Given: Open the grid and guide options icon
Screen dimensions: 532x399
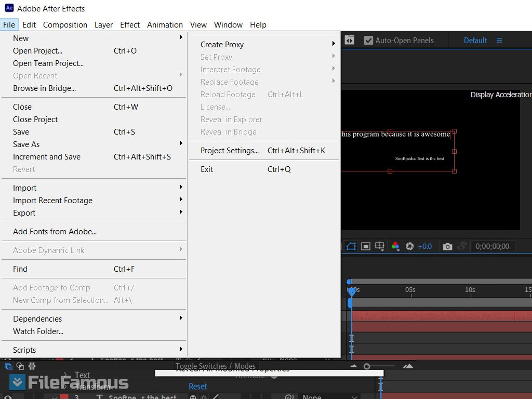Looking at the screenshot, I should tap(380, 246).
